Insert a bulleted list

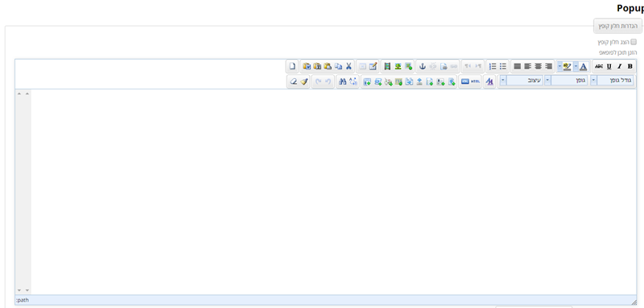click(502, 66)
